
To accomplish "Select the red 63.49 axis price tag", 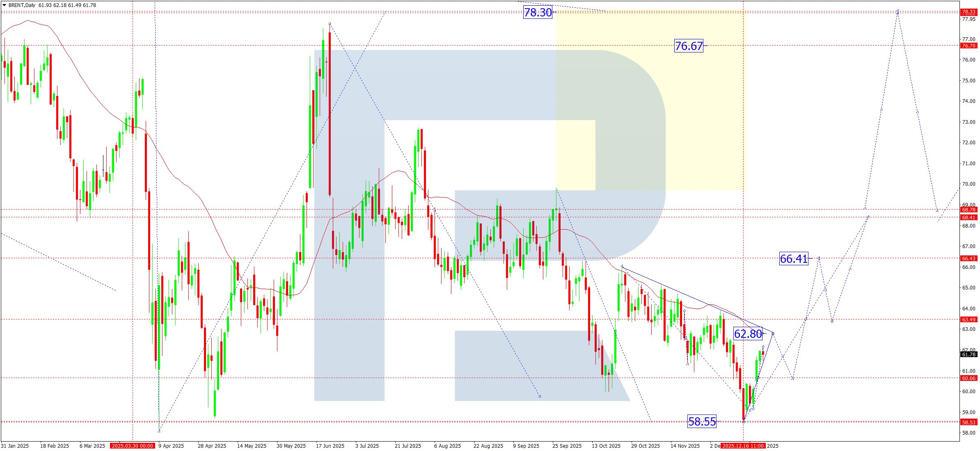I will [969, 320].
